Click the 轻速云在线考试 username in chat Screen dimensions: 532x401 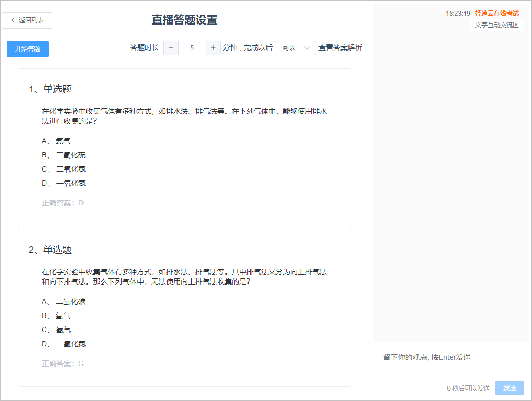coord(496,14)
